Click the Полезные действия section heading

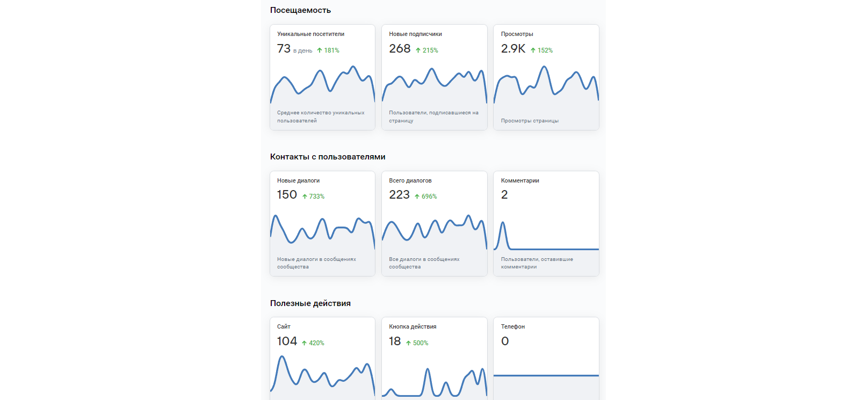tap(310, 303)
